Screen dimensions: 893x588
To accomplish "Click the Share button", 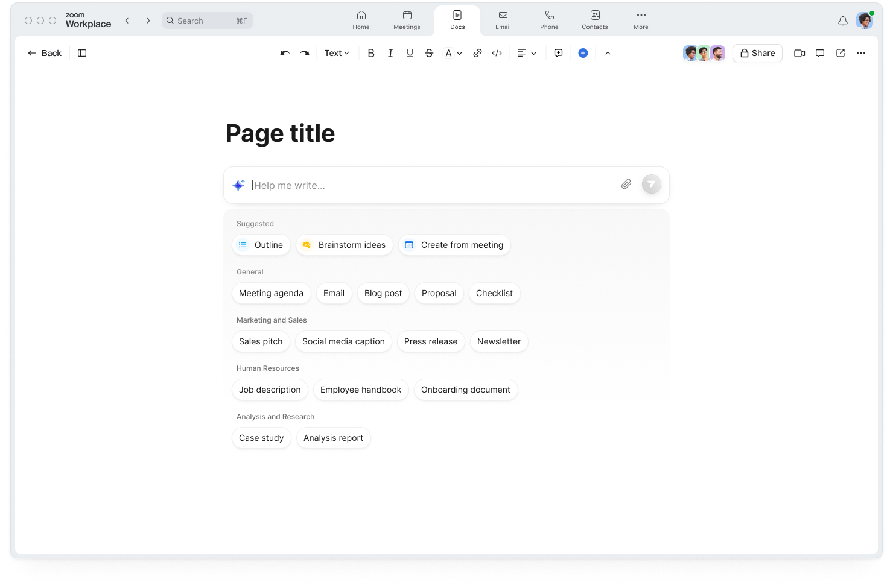I will [757, 53].
